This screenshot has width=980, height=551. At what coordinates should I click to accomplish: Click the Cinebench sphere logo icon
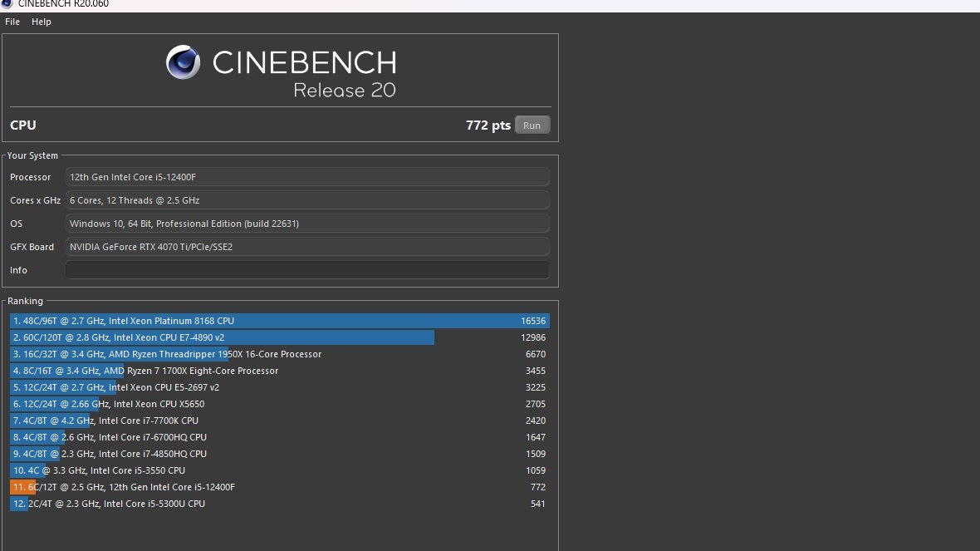183,63
